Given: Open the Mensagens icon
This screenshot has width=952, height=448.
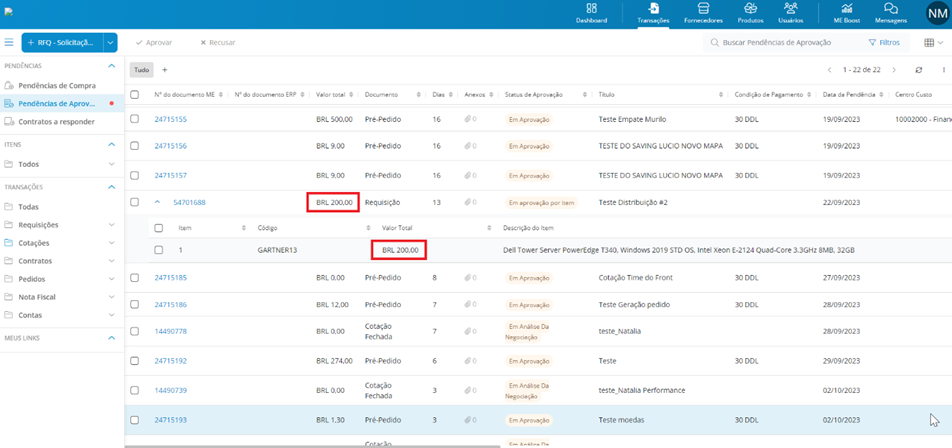Looking at the screenshot, I should pos(891,8).
